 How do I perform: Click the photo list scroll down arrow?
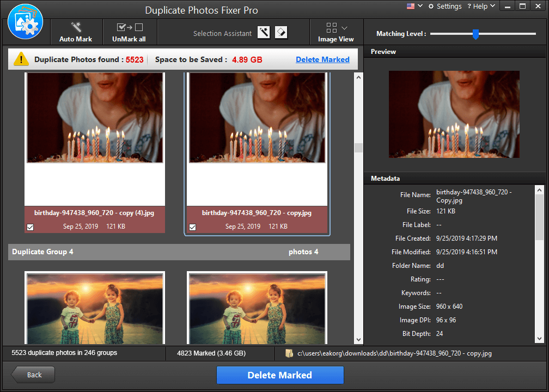pos(358,340)
